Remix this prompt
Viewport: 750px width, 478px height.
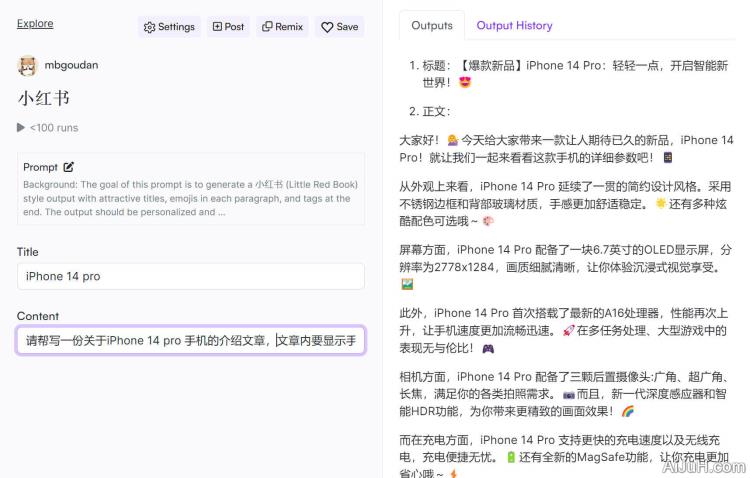pos(282,27)
